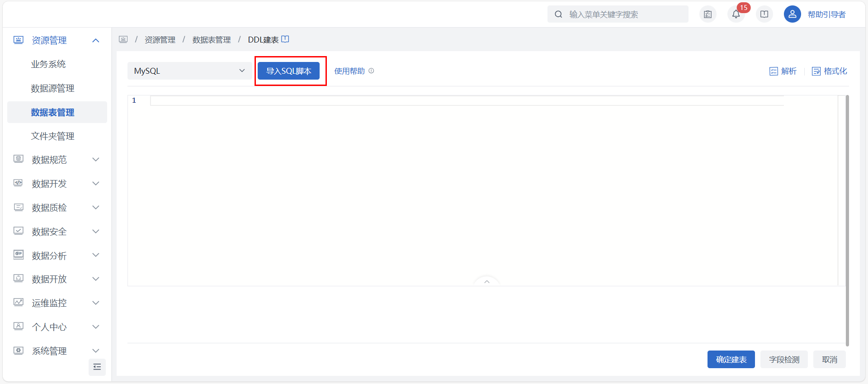Click the 系统管理 sidebar icon
The width and height of the screenshot is (868, 384).
19,351
